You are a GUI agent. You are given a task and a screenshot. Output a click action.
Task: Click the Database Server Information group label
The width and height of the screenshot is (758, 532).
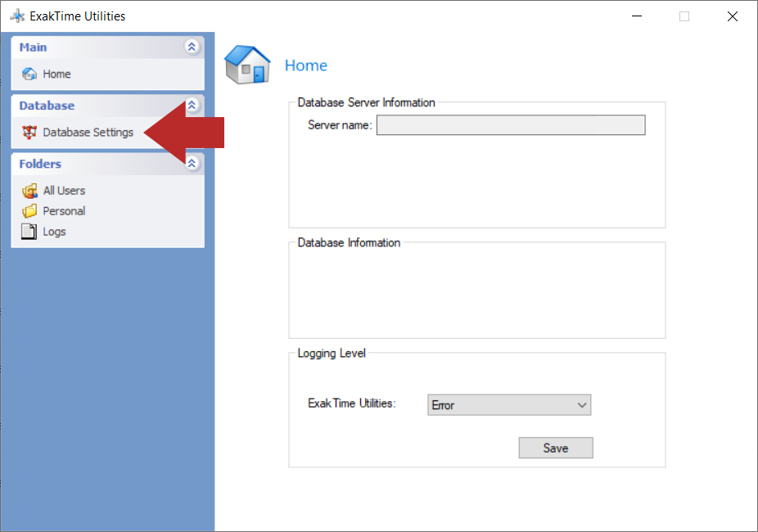(366, 102)
